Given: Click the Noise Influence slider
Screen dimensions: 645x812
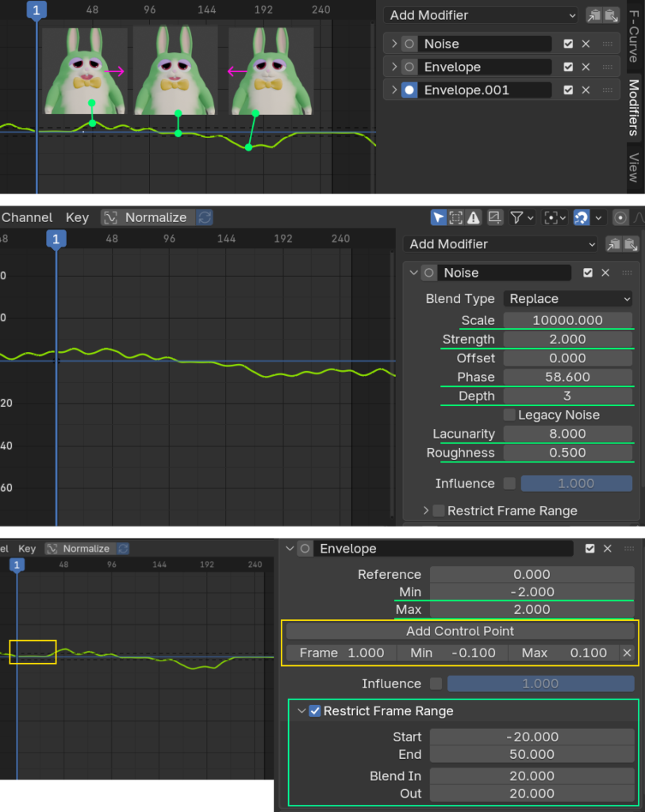Looking at the screenshot, I should (576, 483).
